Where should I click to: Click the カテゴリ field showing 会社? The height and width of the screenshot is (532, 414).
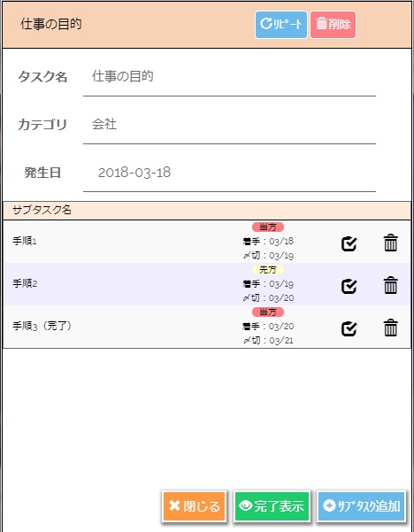[x=229, y=125]
